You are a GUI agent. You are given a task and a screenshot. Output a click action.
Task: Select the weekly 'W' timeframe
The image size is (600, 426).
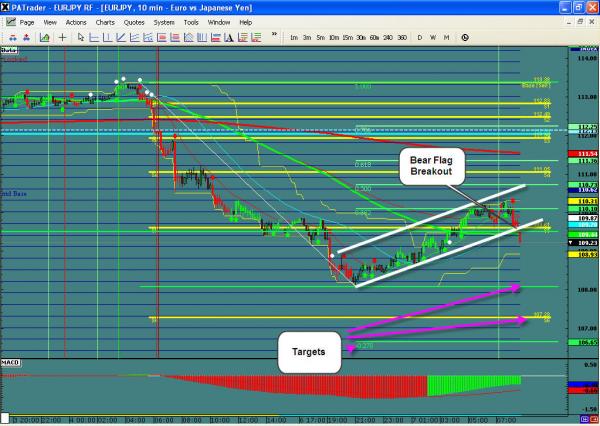point(433,37)
